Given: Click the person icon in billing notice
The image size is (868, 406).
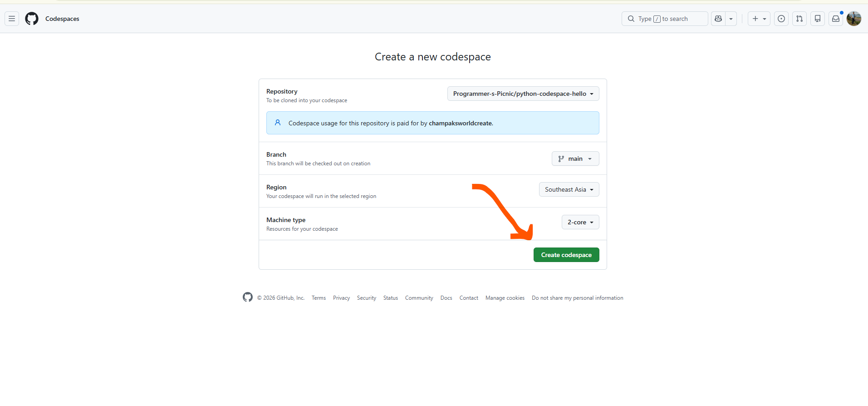Looking at the screenshot, I should pos(278,123).
